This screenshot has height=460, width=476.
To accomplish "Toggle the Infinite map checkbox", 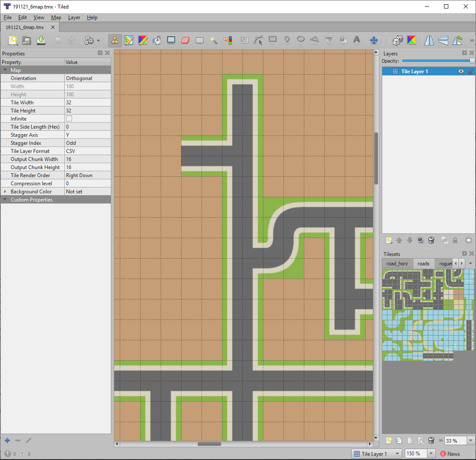I will coord(69,119).
